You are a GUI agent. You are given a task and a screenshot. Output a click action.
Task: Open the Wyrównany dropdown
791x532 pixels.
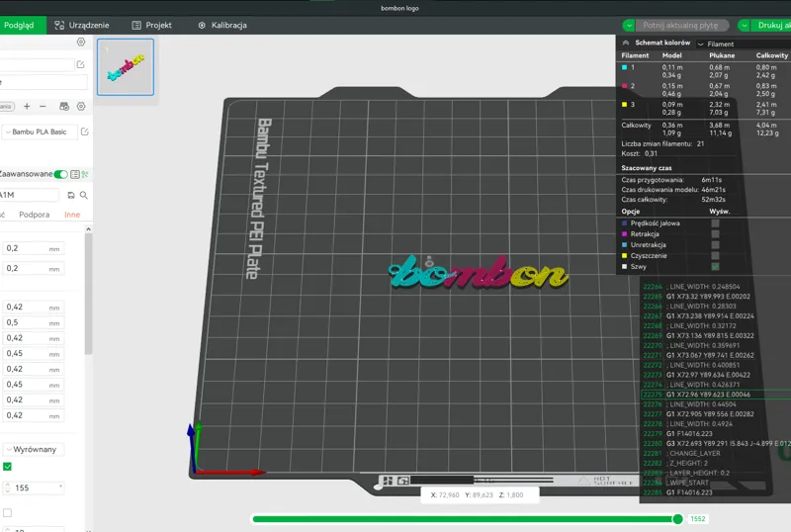(34, 449)
